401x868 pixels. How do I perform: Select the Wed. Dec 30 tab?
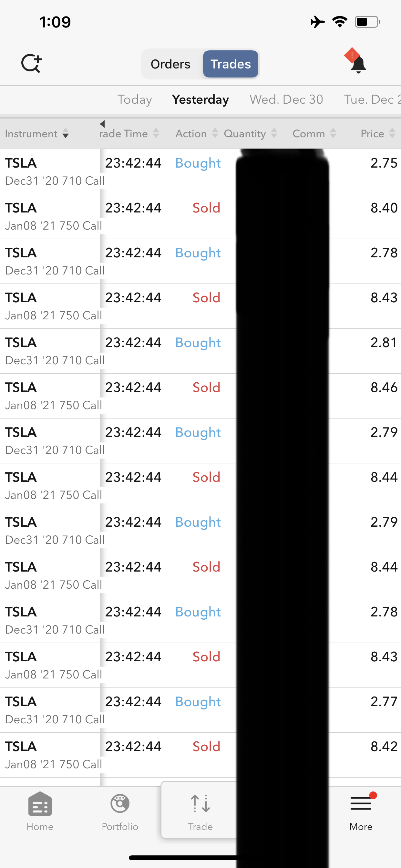coord(286,100)
